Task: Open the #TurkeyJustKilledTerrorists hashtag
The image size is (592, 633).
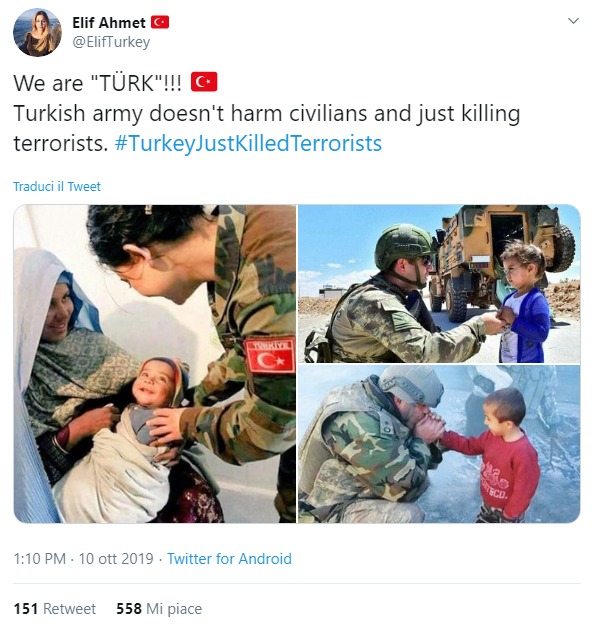Action: (248, 143)
